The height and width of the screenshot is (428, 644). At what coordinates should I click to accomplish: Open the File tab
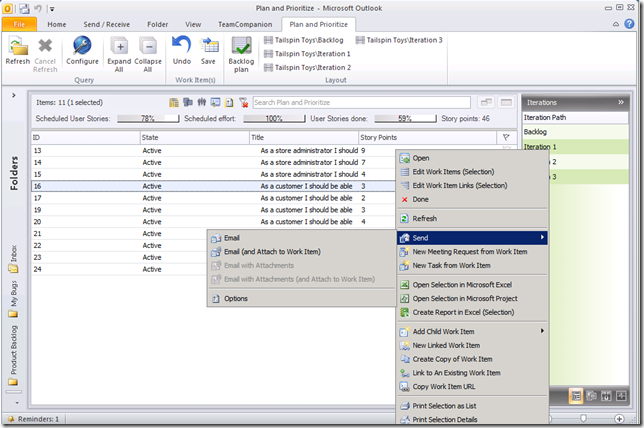pyautogui.click(x=19, y=24)
